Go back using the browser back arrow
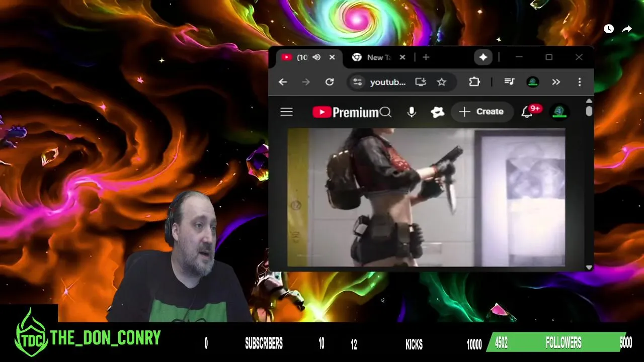This screenshot has height=362, width=644. [283, 82]
